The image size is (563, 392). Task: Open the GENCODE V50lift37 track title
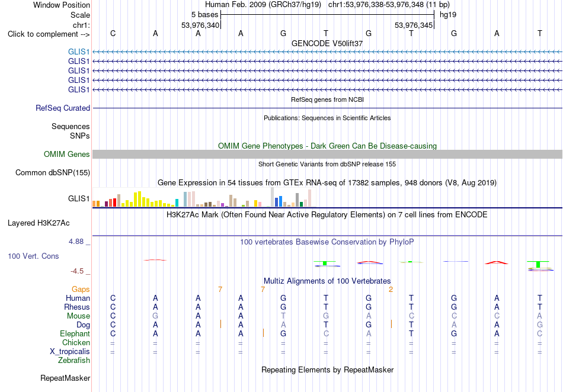coord(327,43)
